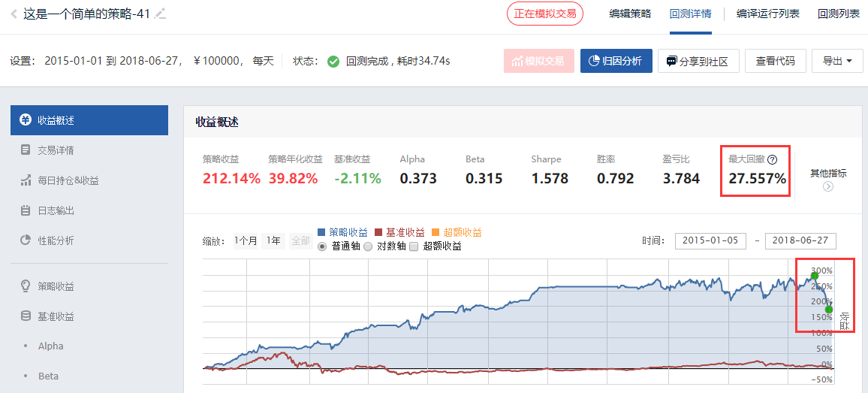Select the 普通轴 radio button

pos(322,246)
